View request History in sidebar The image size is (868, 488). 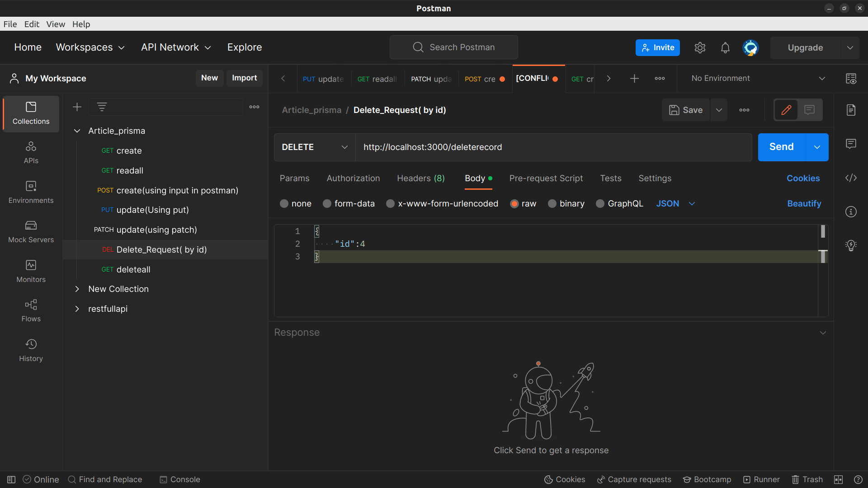tap(30, 350)
